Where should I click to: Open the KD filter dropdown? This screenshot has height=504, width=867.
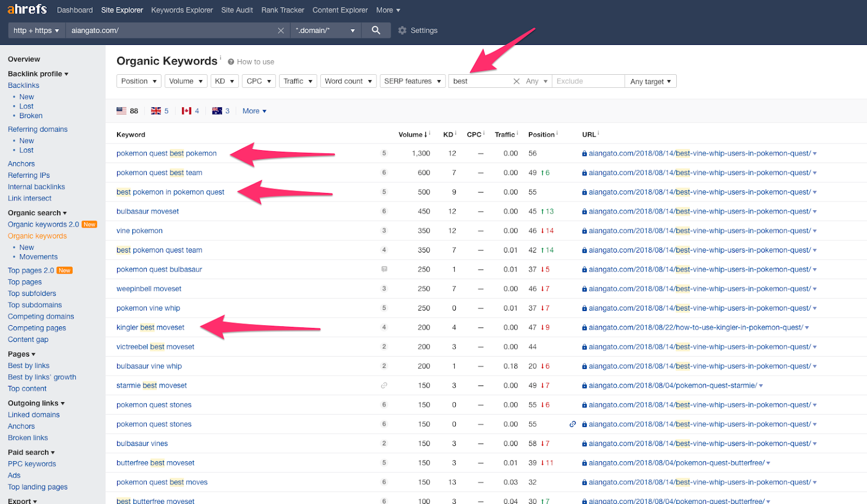224,81
